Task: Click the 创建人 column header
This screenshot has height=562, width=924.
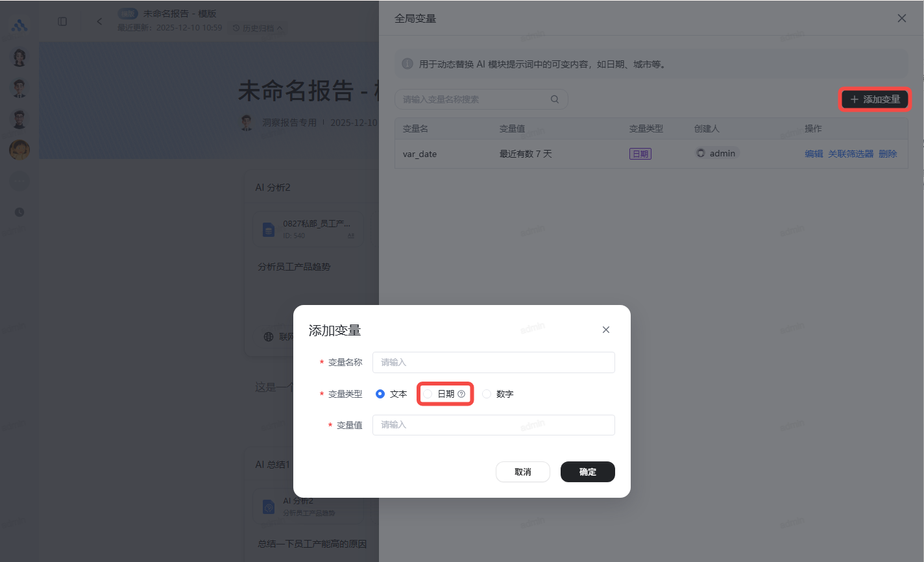Action: coord(707,128)
